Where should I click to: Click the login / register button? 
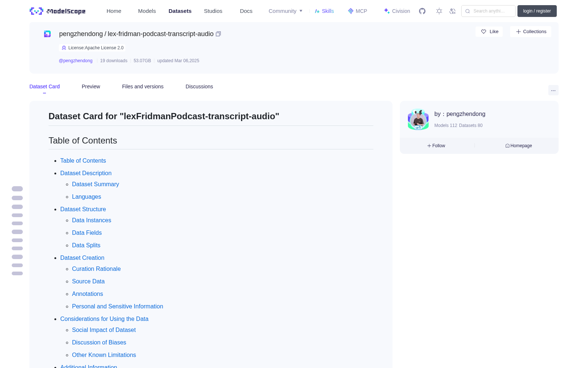click(x=537, y=11)
